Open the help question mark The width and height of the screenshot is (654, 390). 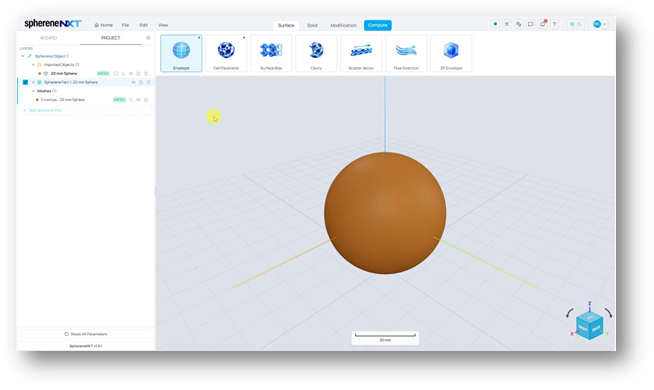coord(554,24)
